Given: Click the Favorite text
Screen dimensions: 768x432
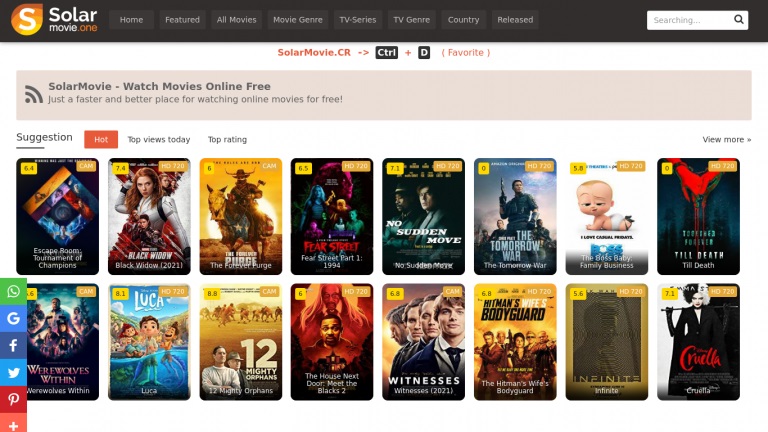Looking at the screenshot, I should (466, 52).
